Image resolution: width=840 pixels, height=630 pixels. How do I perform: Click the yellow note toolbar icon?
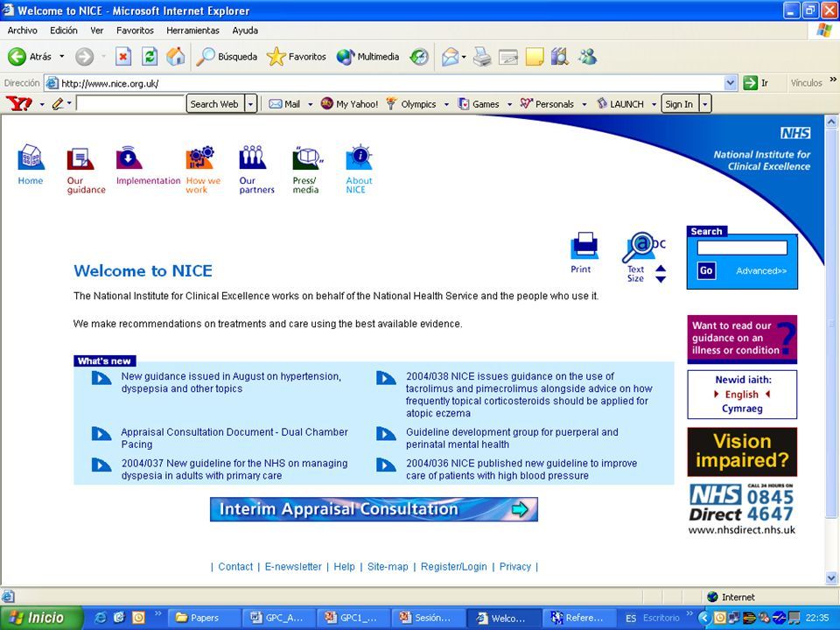pos(534,56)
